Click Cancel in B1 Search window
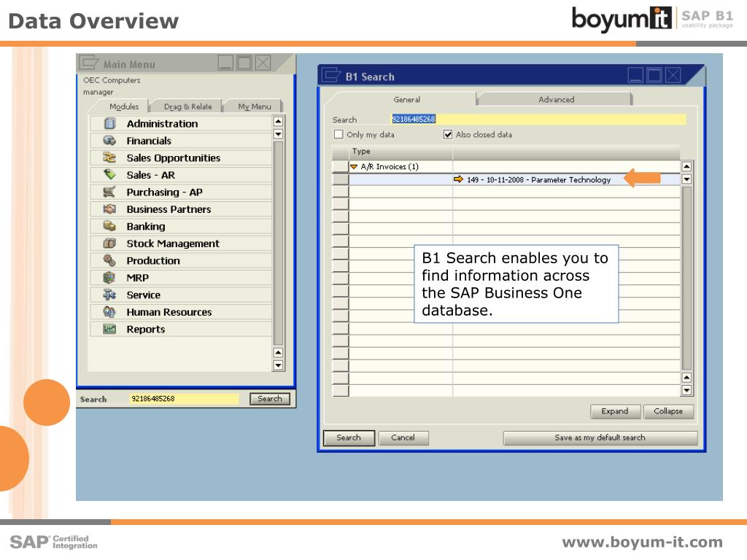The width and height of the screenshot is (747, 560). [403, 437]
